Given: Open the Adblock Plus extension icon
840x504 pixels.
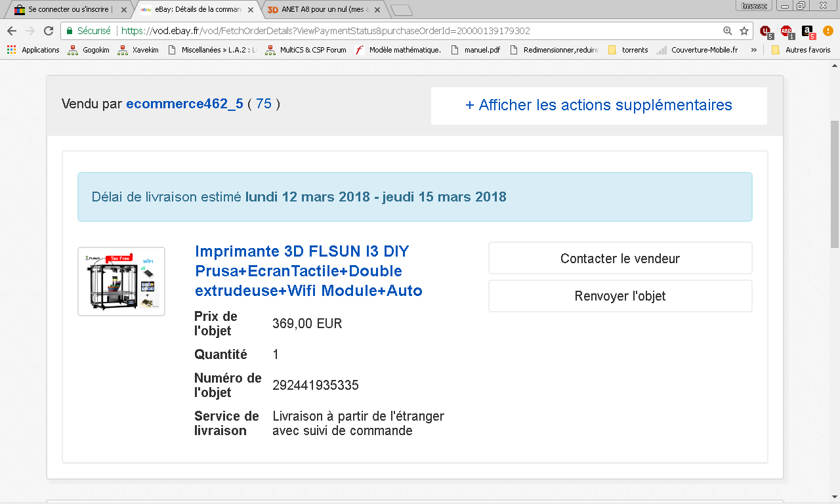Looking at the screenshot, I should point(787,31).
